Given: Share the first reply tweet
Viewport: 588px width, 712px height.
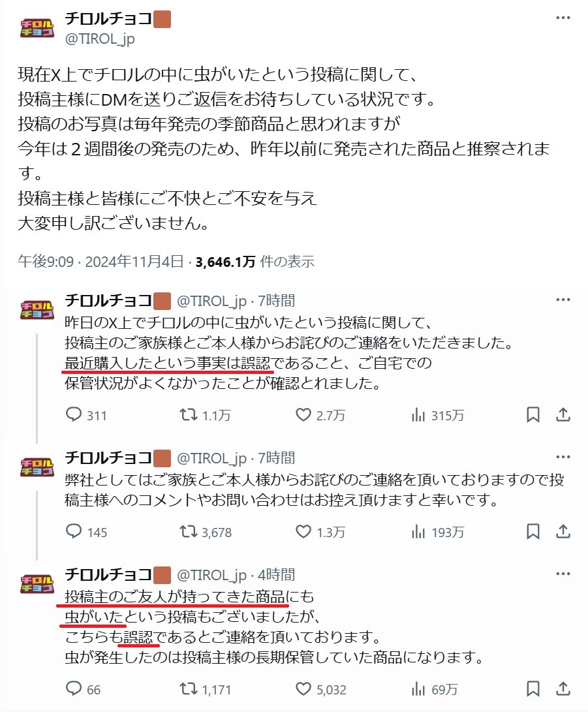Looking at the screenshot, I should [x=563, y=414].
